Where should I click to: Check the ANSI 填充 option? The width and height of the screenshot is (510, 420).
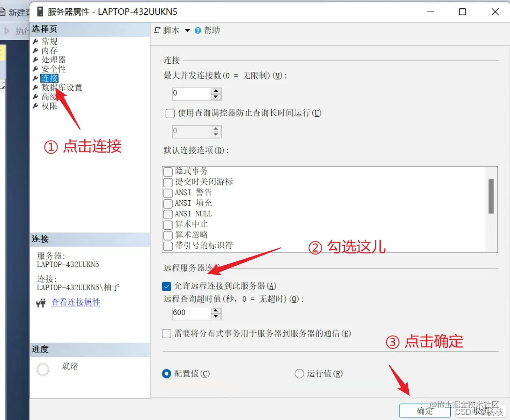pos(168,204)
